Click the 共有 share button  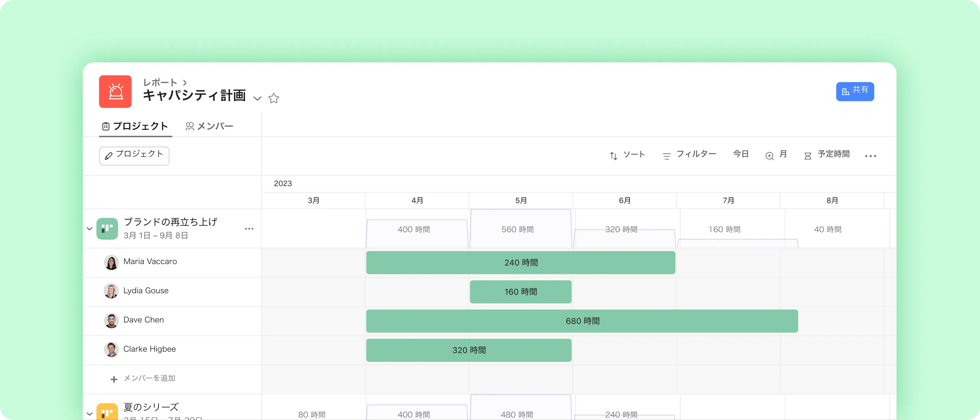point(854,91)
